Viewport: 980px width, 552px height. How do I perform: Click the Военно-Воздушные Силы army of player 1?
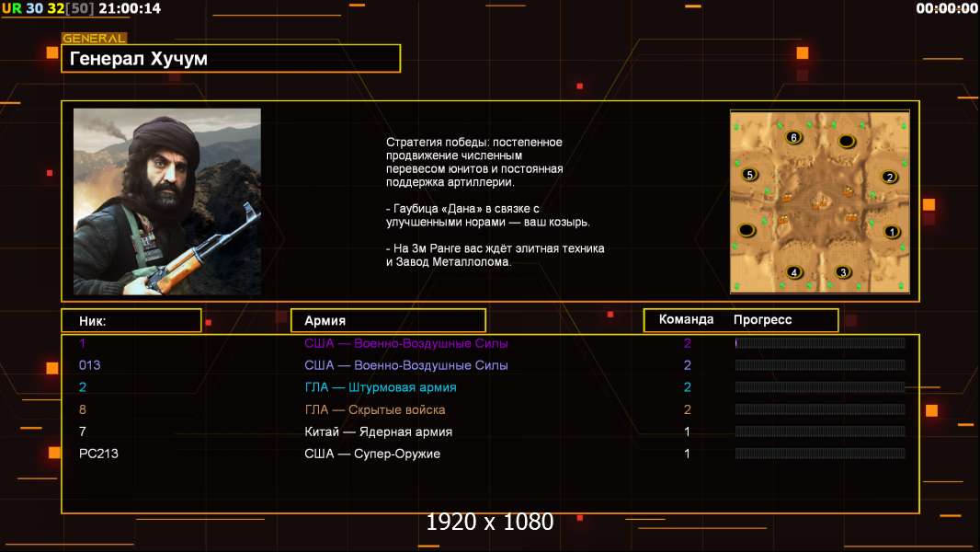[x=430, y=343]
